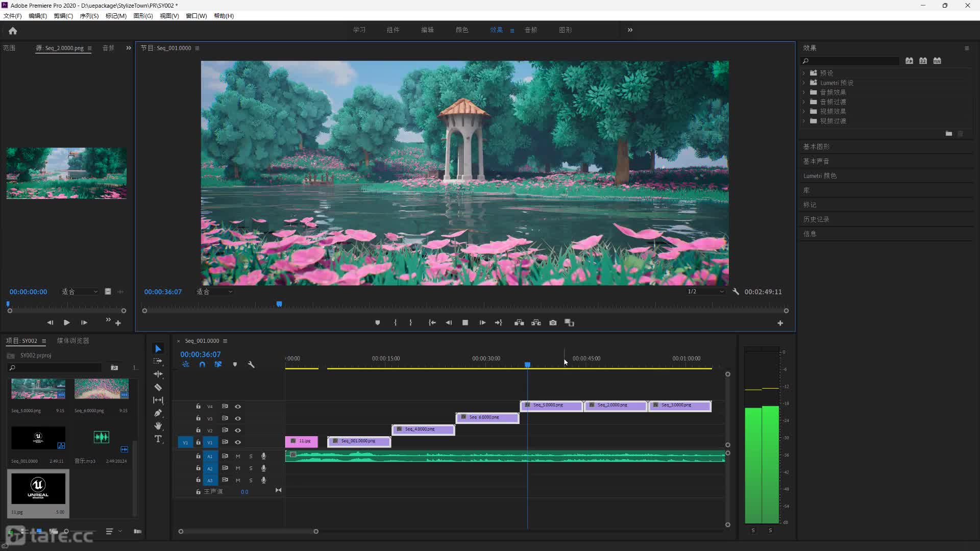Select the Selection tool arrow
The width and height of the screenshot is (980, 551).
coord(158,348)
